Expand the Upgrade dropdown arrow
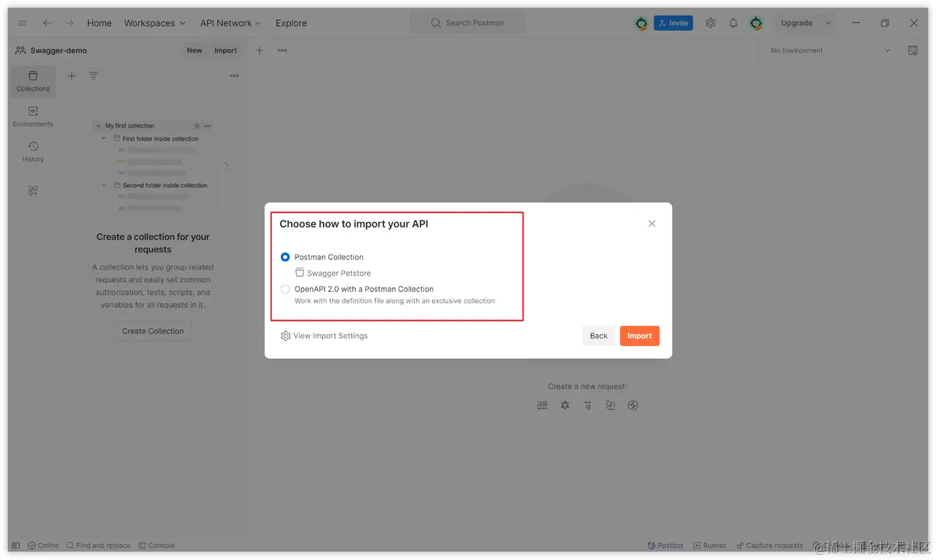 (x=829, y=23)
